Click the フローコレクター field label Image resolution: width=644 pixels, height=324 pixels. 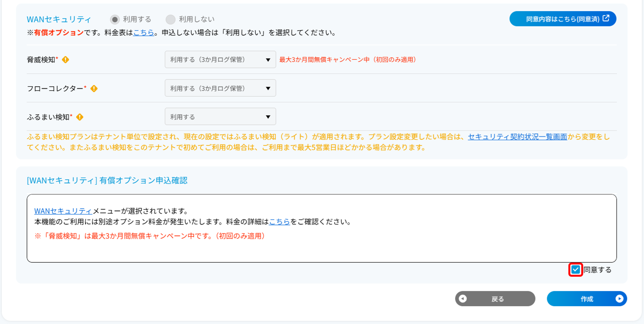(x=55, y=88)
